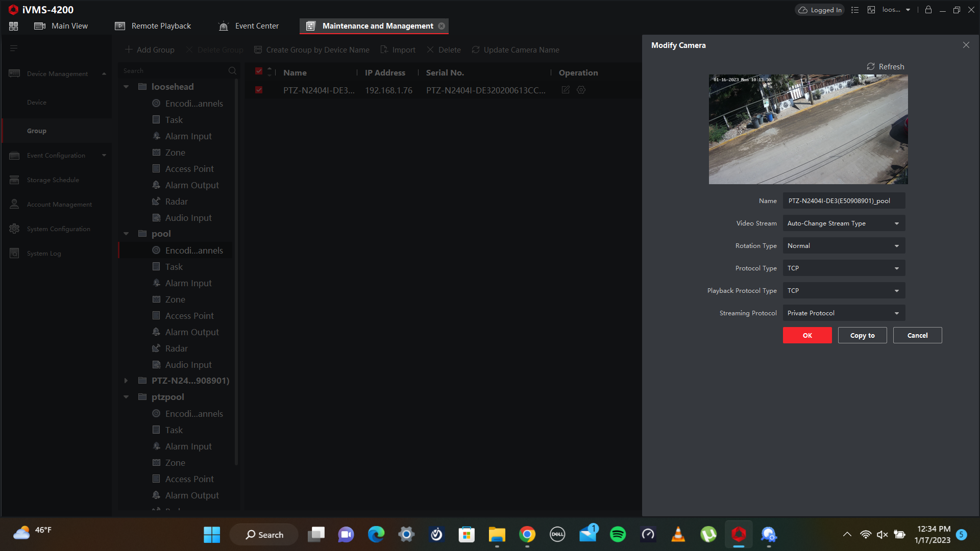Image resolution: width=980 pixels, height=551 pixels.
Task: Open camera settings gear in Operation column
Action: tap(581, 90)
